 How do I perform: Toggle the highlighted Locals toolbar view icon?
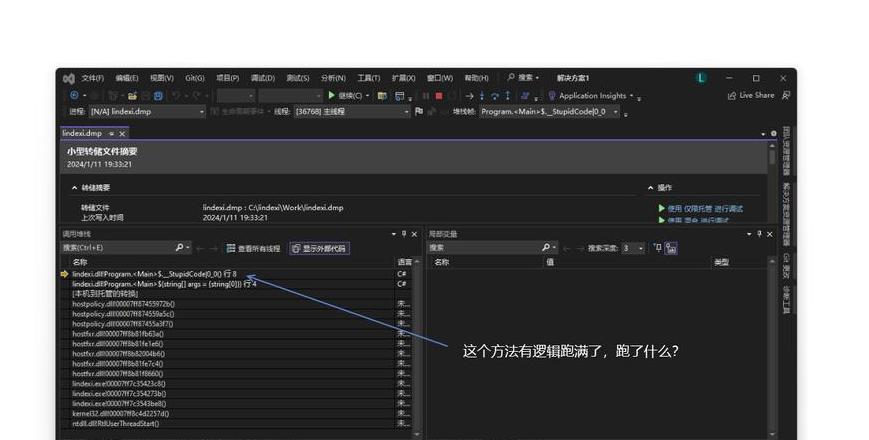tap(671, 248)
